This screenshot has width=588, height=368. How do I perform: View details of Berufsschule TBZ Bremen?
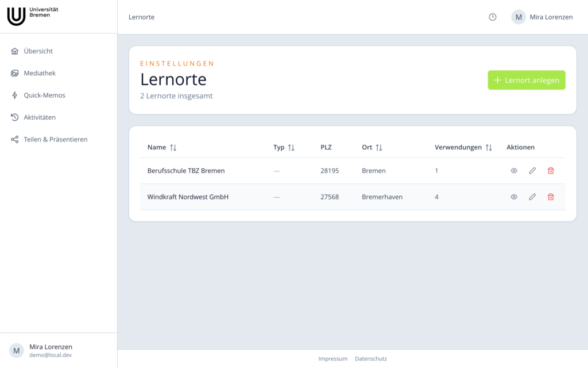[514, 170]
